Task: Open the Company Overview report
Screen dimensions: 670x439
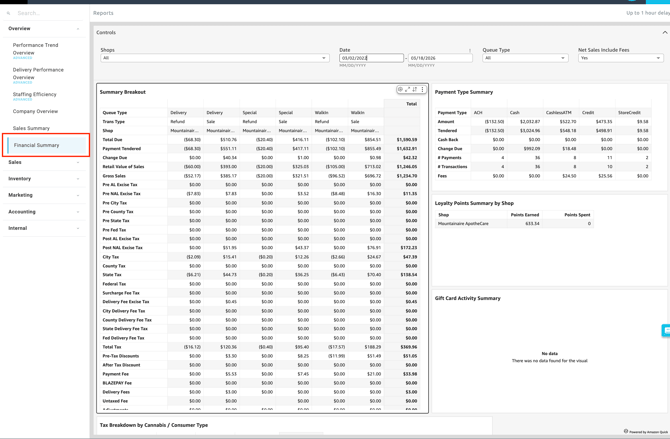Action: pos(35,111)
